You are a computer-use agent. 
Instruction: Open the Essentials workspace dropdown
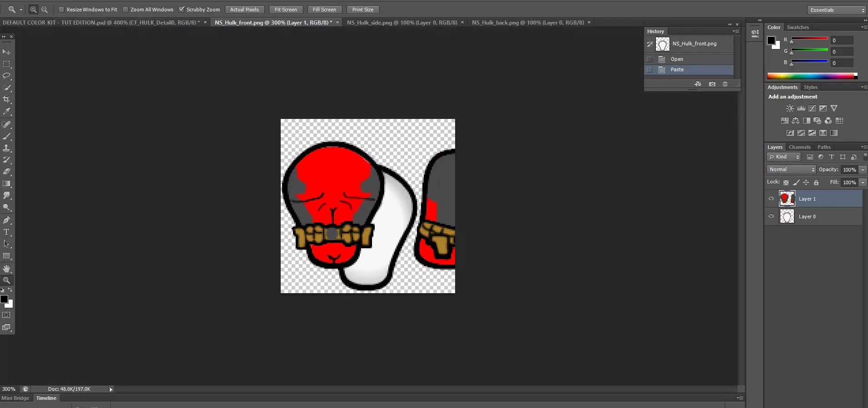click(x=837, y=10)
